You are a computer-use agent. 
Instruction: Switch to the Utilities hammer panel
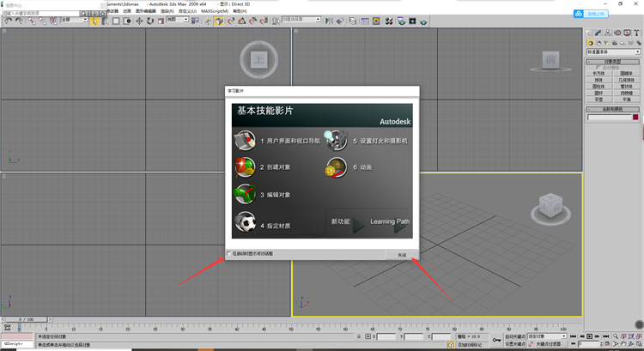[x=636, y=33]
